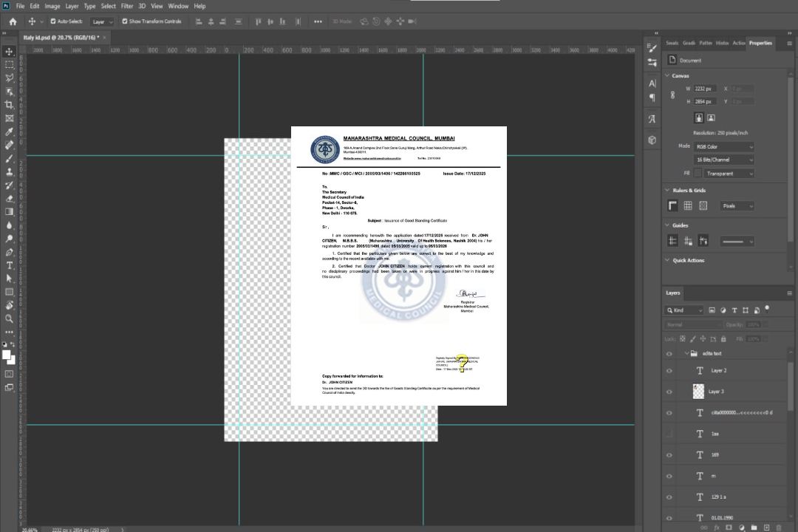Open the Filter menu
Viewport: 798px width, 532px height.
click(x=127, y=6)
